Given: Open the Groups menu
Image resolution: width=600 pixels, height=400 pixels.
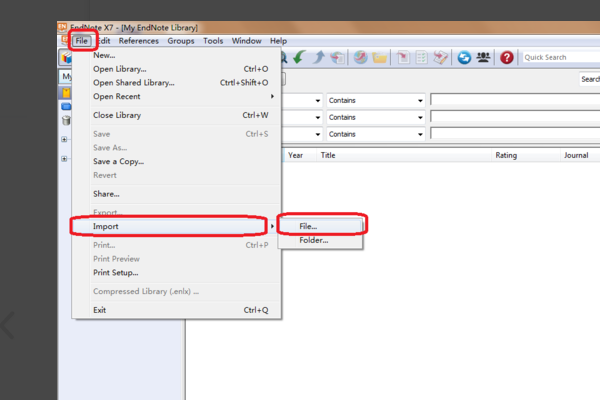Looking at the screenshot, I should coord(181,41).
